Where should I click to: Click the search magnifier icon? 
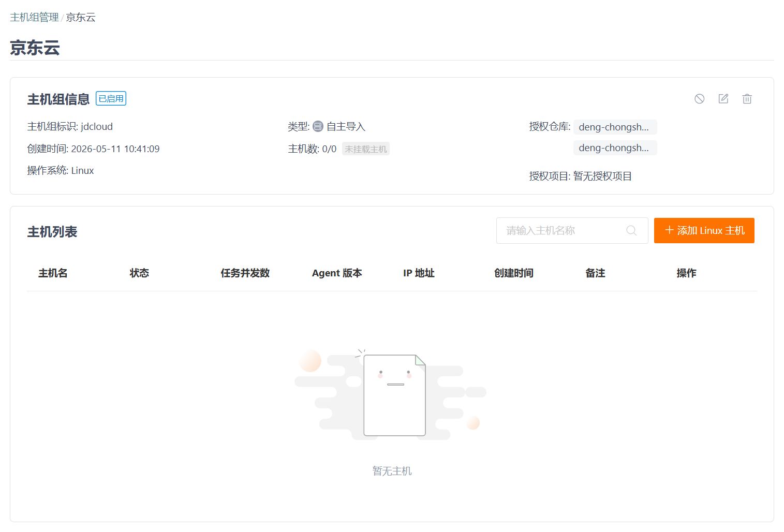tap(631, 230)
